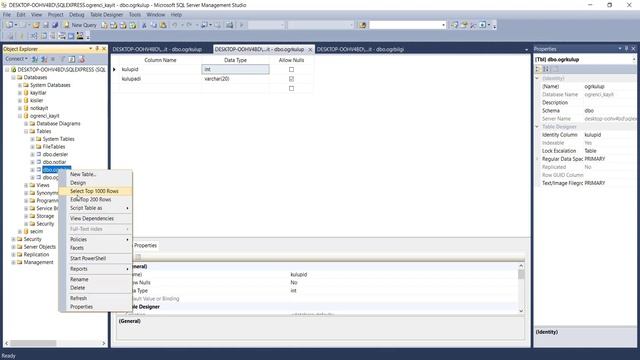Click the Manage Indexes and Keys icon
640x360 pixels.
[44, 36]
